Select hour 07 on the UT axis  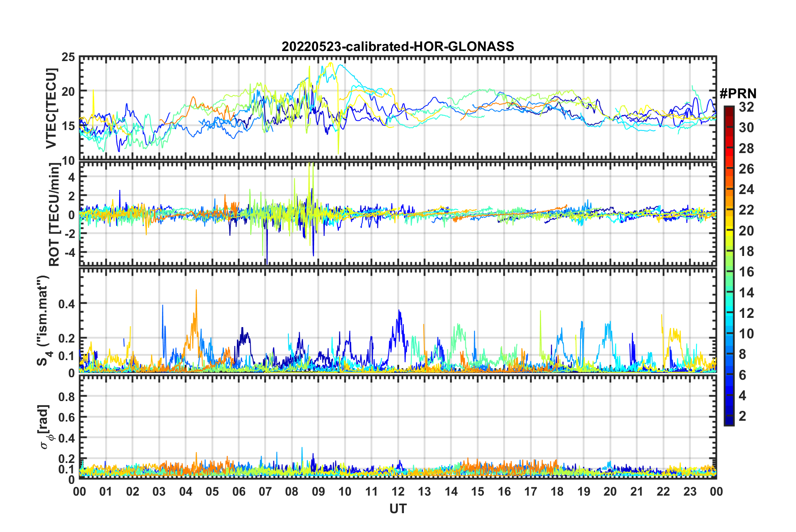[x=265, y=491]
